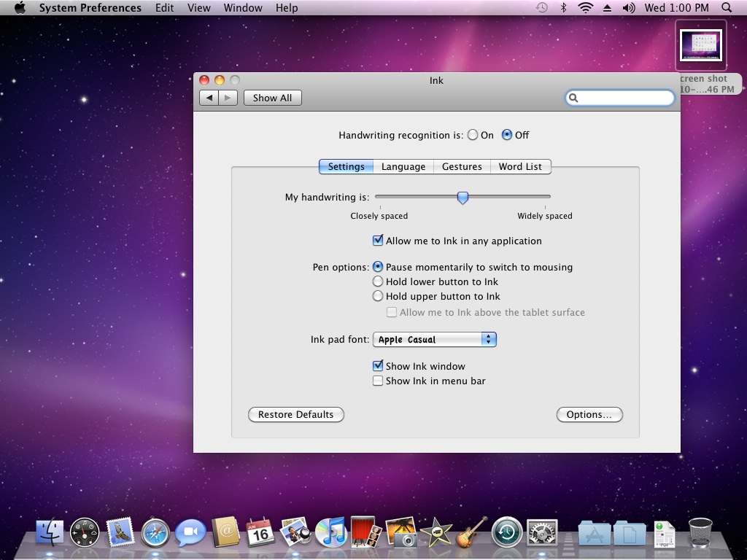Choose Hold upper button to Ink
This screenshot has height=560, width=747.
tap(378, 296)
